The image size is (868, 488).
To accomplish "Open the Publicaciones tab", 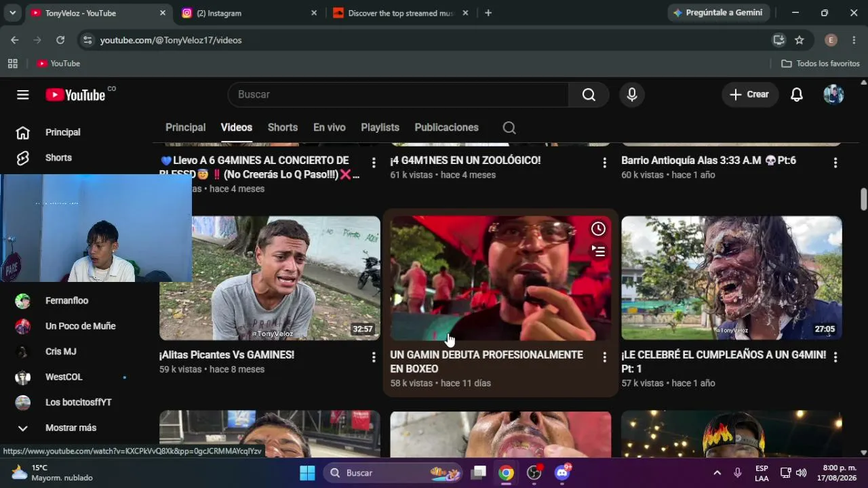I will click(446, 127).
